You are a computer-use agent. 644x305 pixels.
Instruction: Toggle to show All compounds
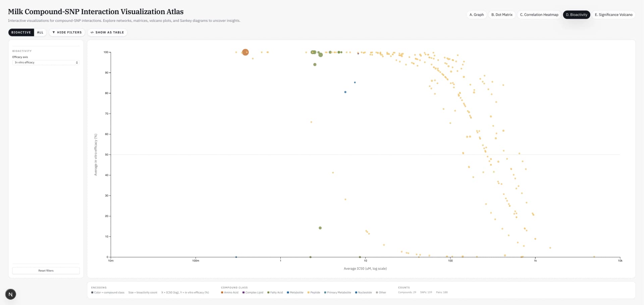point(40,33)
